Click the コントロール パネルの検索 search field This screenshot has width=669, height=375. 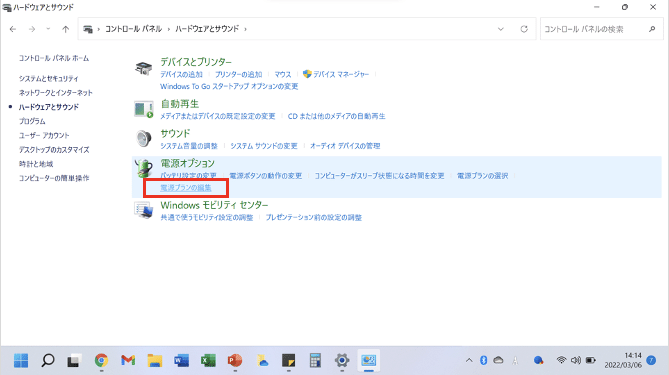[x=602, y=29]
